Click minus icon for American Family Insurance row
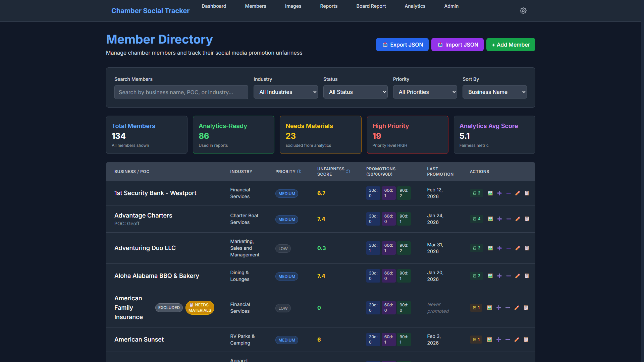This screenshot has height=362, width=644. pyautogui.click(x=508, y=308)
